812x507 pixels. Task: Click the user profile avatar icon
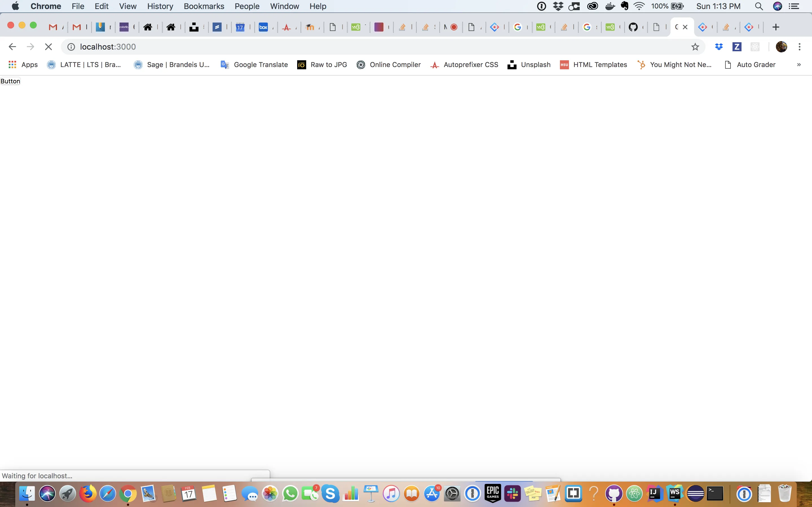pos(782,47)
